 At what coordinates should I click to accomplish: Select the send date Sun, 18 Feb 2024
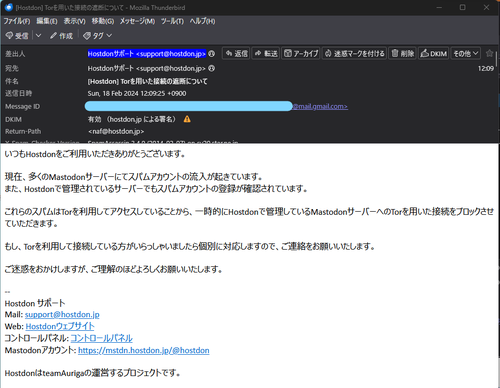point(137,94)
